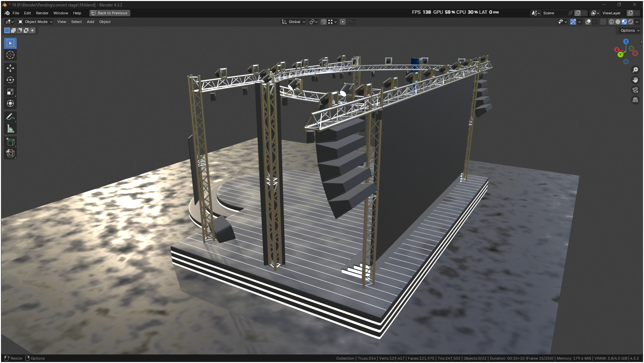Click the Back to Previous button

tap(110, 13)
